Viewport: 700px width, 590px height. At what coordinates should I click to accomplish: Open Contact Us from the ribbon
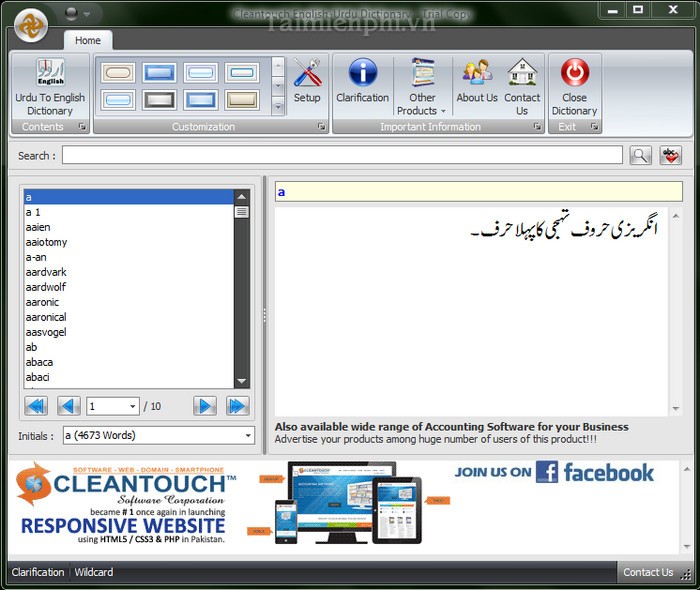pyautogui.click(x=522, y=87)
